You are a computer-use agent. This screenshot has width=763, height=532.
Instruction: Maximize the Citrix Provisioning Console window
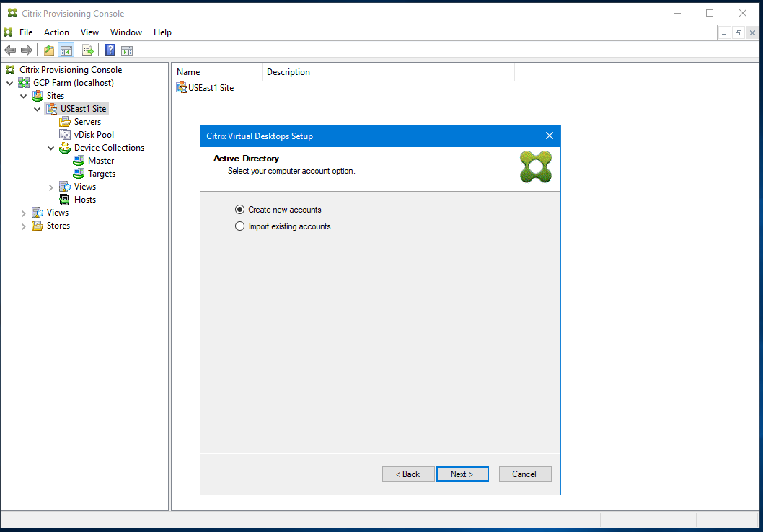click(710, 13)
